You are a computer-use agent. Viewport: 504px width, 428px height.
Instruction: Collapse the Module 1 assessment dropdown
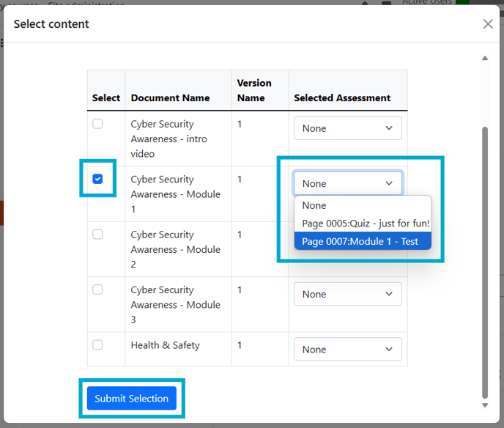point(348,183)
